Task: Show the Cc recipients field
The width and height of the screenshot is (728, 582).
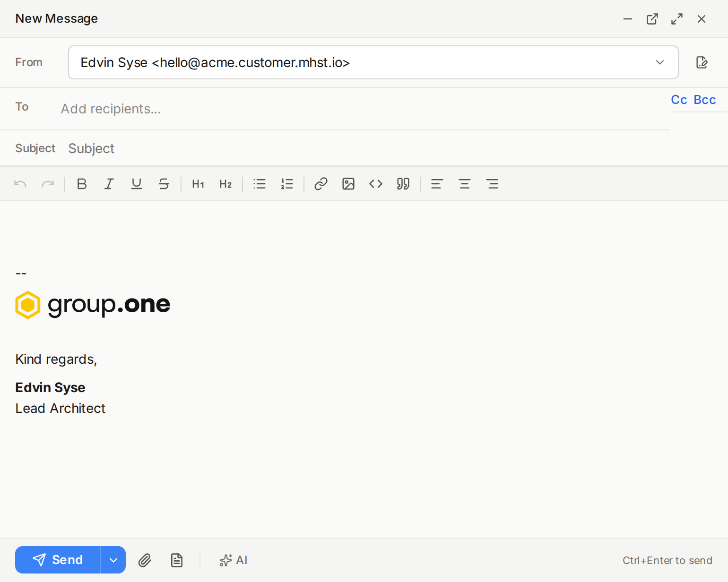Action: pyautogui.click(x=678, y=100)
